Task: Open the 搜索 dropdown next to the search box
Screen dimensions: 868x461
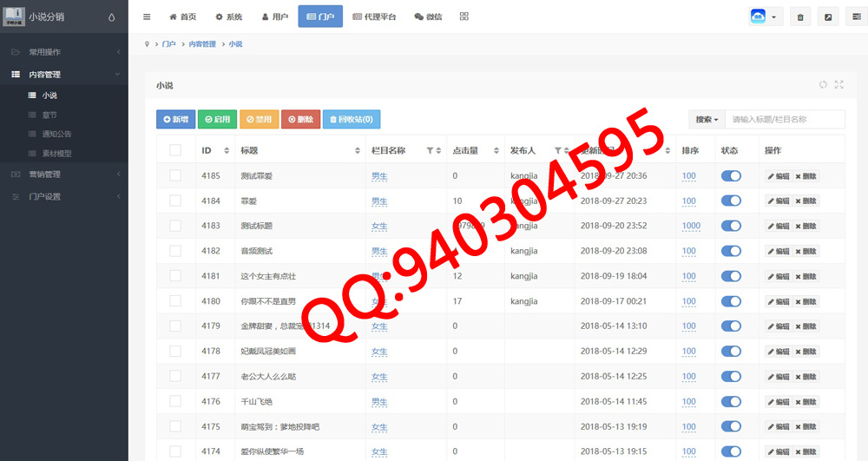Action: point(707,119)
